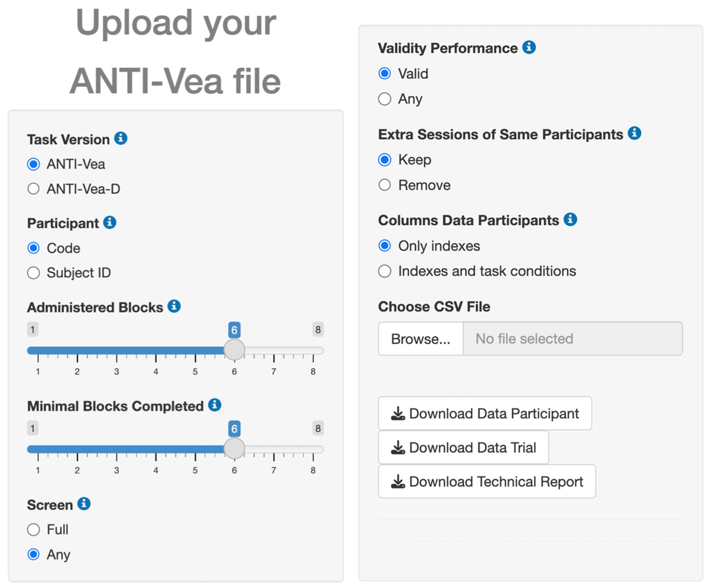Click the Task Version info icon
Viewport: 711px width, 588px height.
121,139
